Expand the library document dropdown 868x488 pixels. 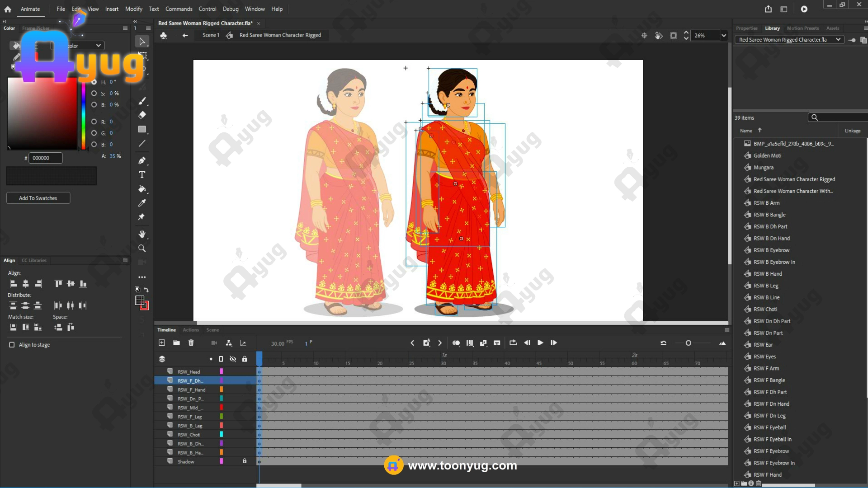(x=838, y=40)
